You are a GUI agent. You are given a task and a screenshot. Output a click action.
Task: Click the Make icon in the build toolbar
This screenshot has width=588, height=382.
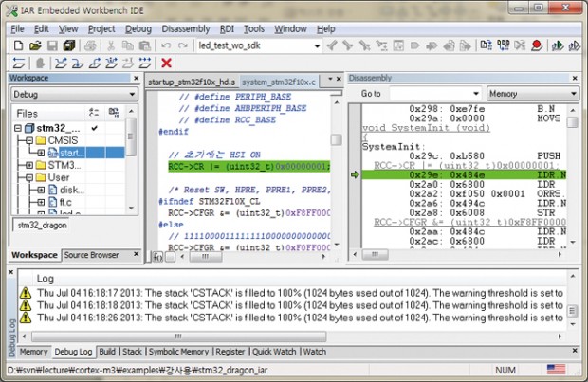503,45
